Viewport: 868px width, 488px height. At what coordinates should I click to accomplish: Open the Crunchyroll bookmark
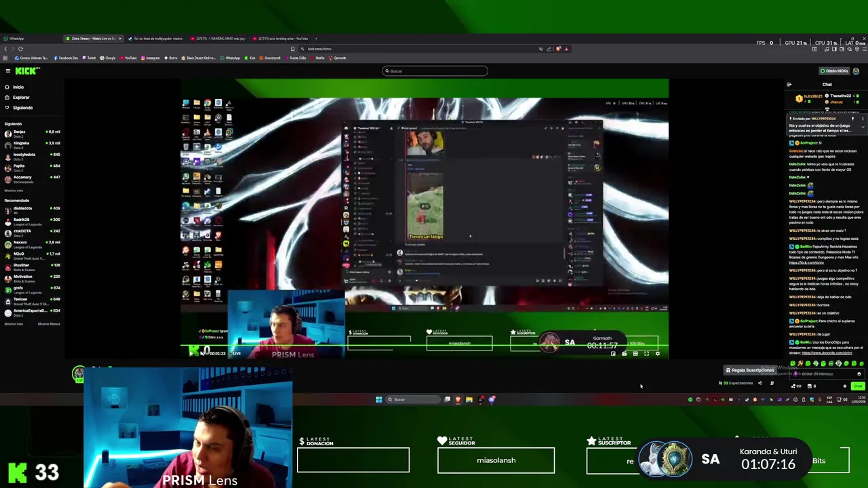tap(271, 58)
